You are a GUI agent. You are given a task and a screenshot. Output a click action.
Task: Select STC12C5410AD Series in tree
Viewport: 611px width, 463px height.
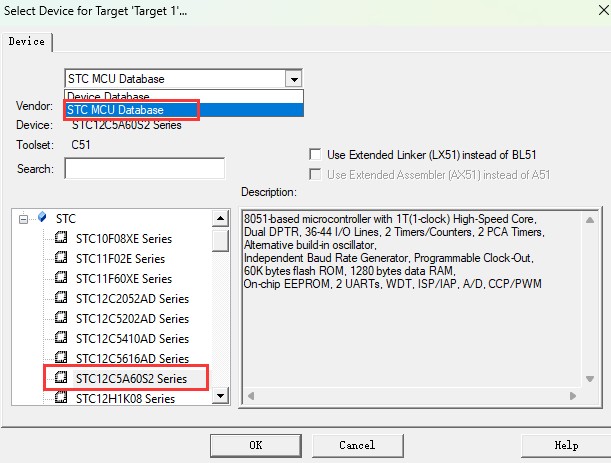[132, 339]
